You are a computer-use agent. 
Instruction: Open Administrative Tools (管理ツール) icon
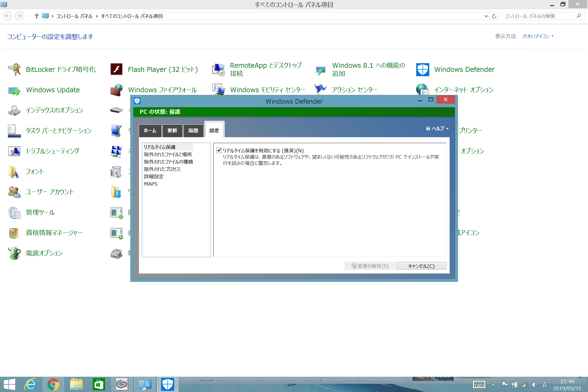[14, 212]
